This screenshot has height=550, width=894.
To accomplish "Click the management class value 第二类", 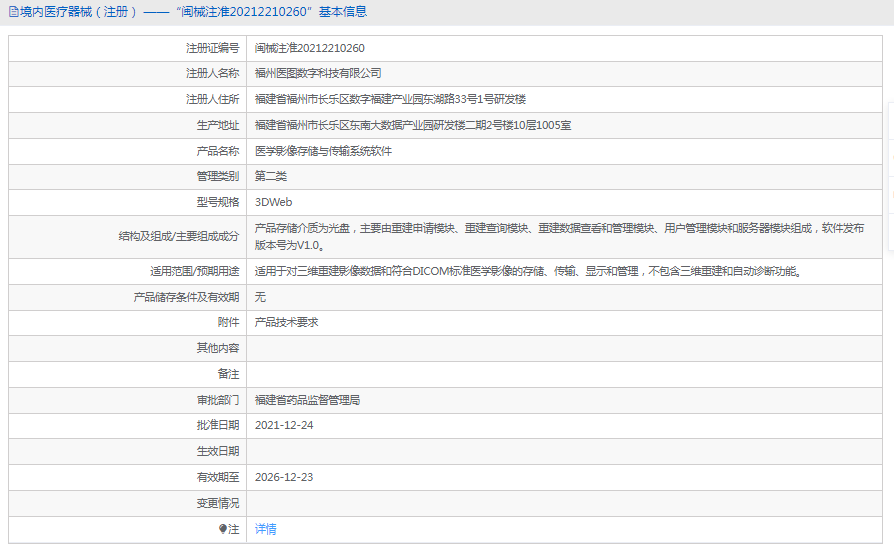I will click(x=271, y=177).
